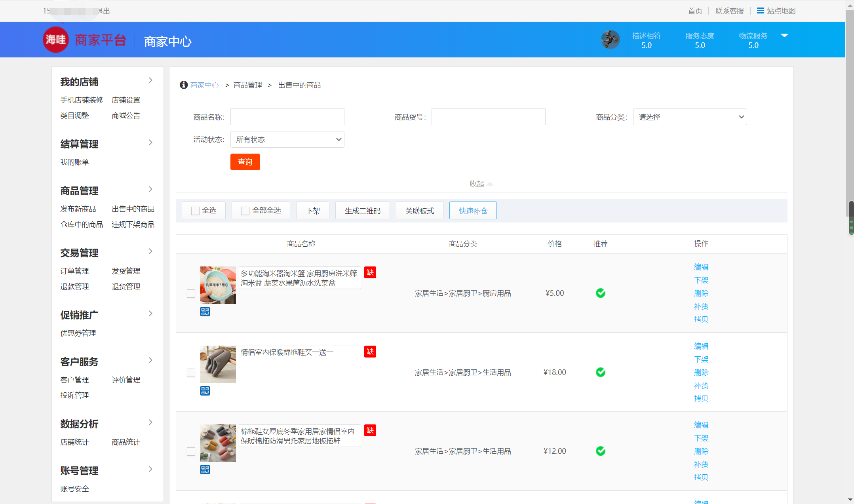The width and height of the screenshot is (854, 504).
Task: Expand the 数据分析 section chevron
Action: coord(150,422)
